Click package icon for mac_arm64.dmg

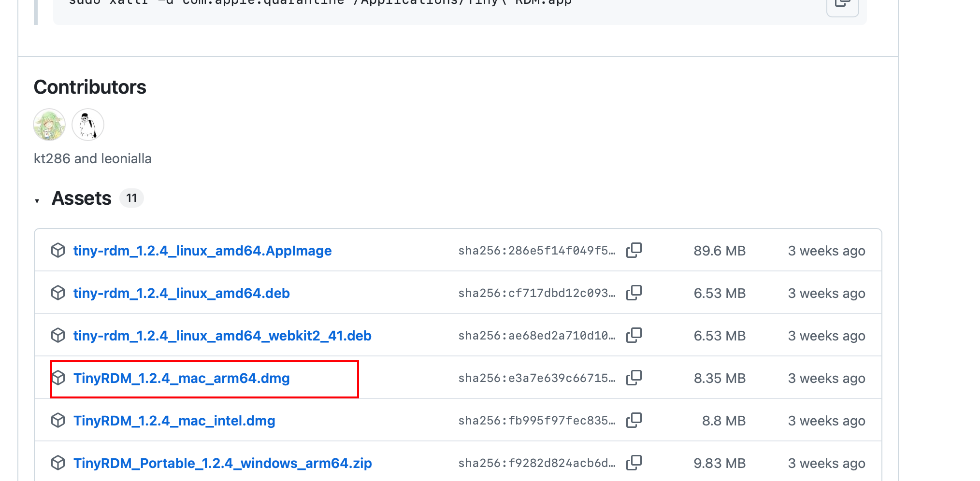point(58,378)
